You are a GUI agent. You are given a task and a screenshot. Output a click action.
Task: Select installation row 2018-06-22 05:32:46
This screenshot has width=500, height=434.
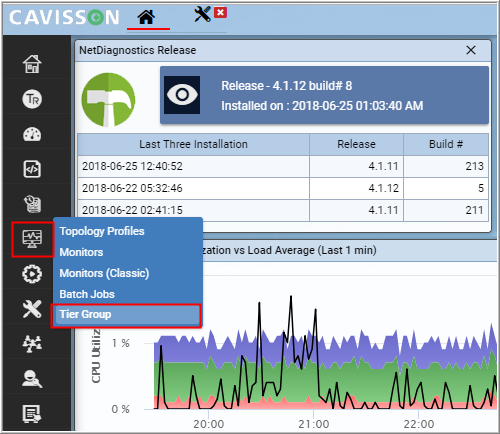point(283,188)
